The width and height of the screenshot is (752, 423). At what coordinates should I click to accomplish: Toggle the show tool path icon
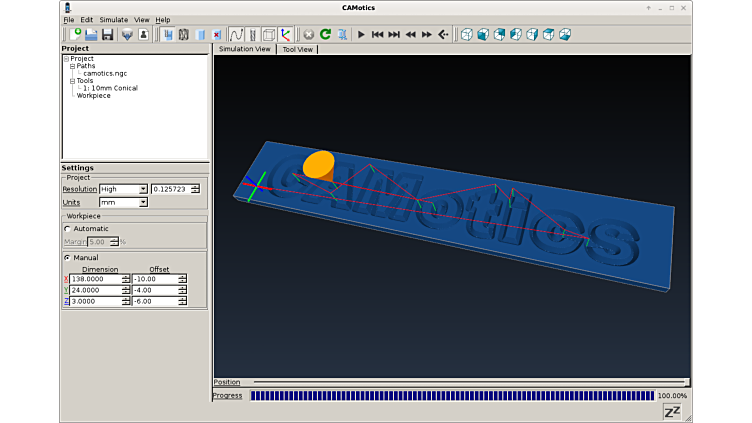coord(237,34)
